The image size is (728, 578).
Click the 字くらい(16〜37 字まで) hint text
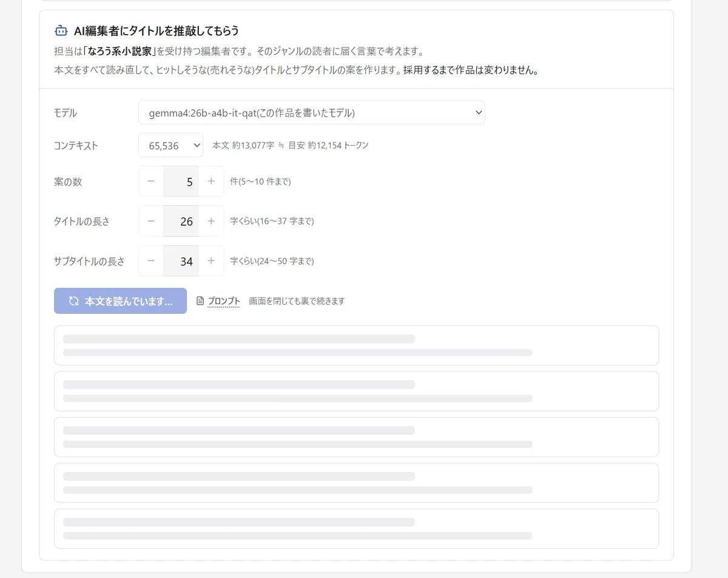point(272,222)
